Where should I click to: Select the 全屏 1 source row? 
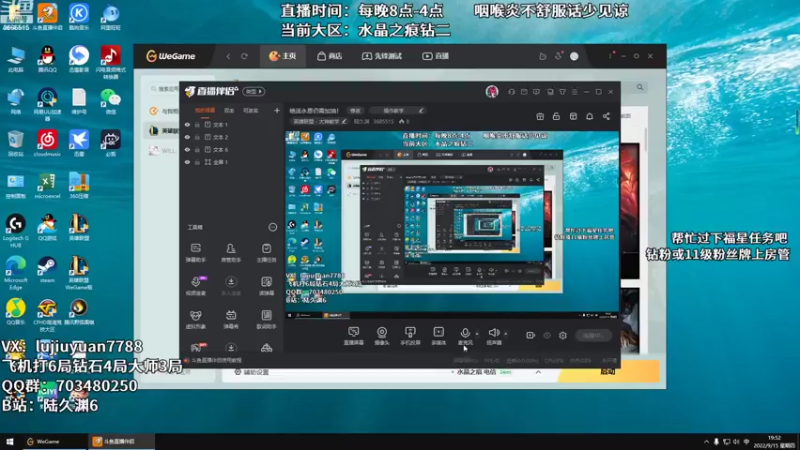[232, 162]
